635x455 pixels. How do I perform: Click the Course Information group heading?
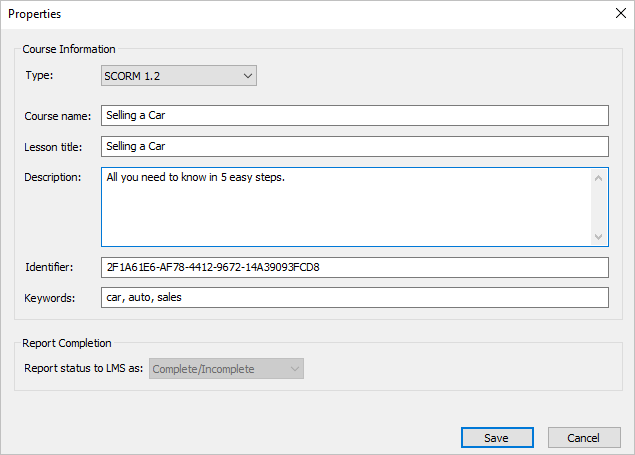pyautogui.click(x=69, y=49)
